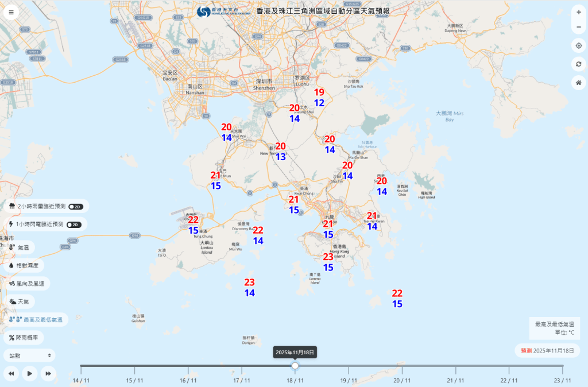Screen dimensions: 588x387
Task: Click the home icon on the right
Action: click(x=579, y=83)
